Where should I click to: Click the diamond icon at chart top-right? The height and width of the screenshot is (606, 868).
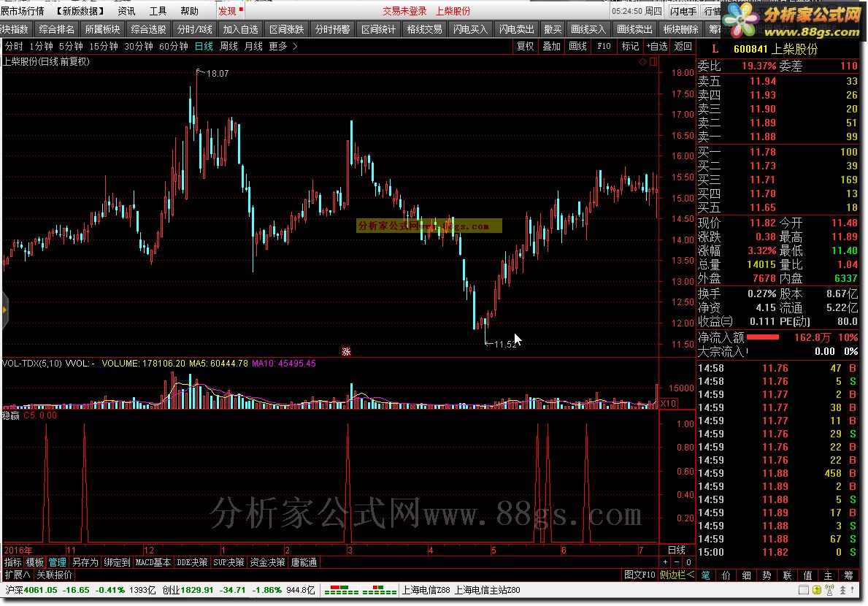(642, 61)
